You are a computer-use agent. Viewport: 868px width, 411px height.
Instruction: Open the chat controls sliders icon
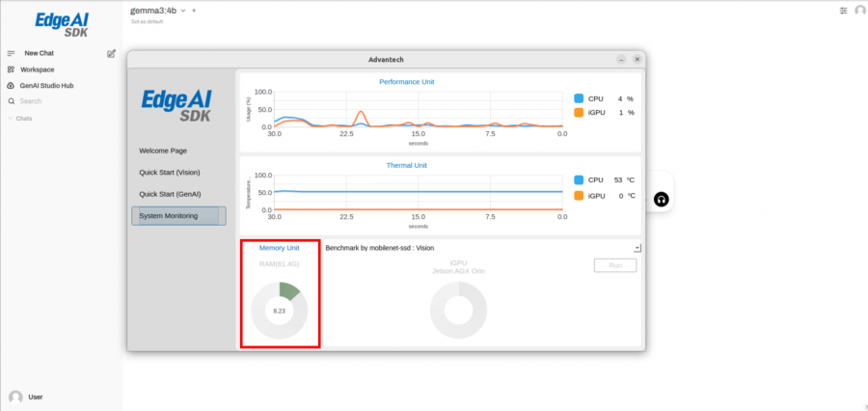844,11
